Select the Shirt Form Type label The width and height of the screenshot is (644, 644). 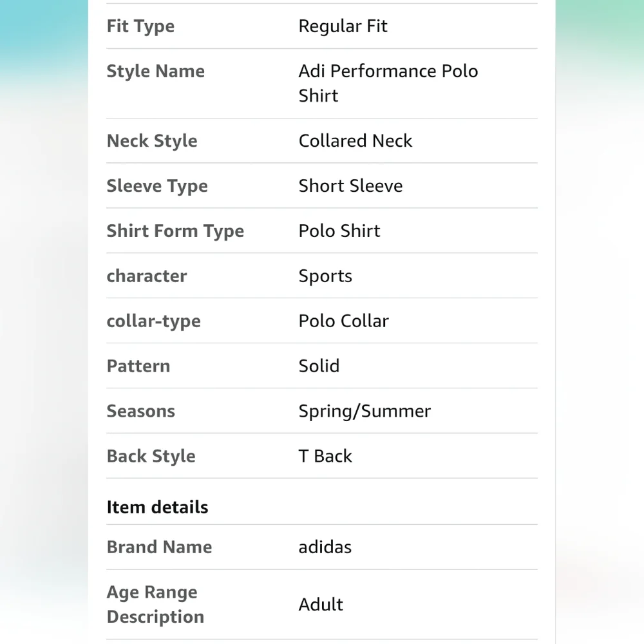pyautogui.click(x=175, y=231)
